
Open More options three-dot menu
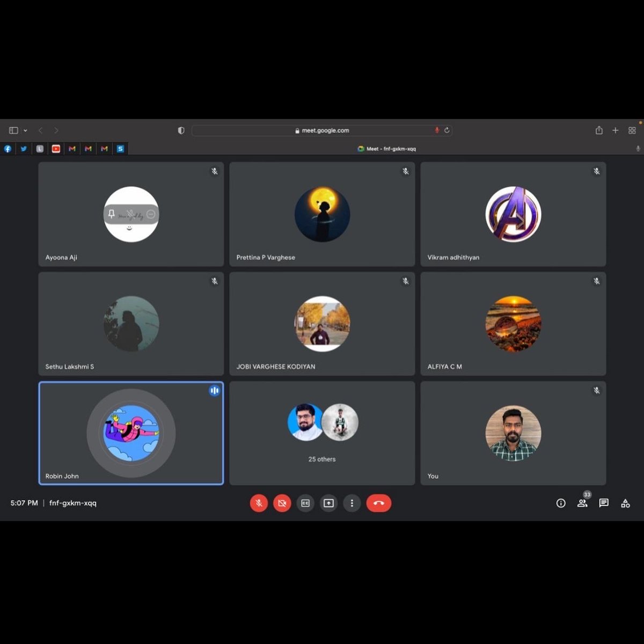(x=352, y=503)
